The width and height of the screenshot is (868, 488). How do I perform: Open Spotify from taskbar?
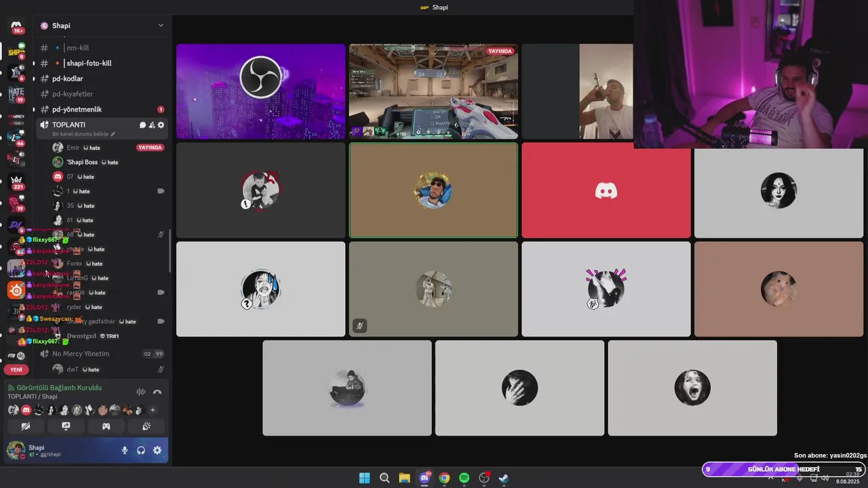pyautogui.click(x=464, y=478)
